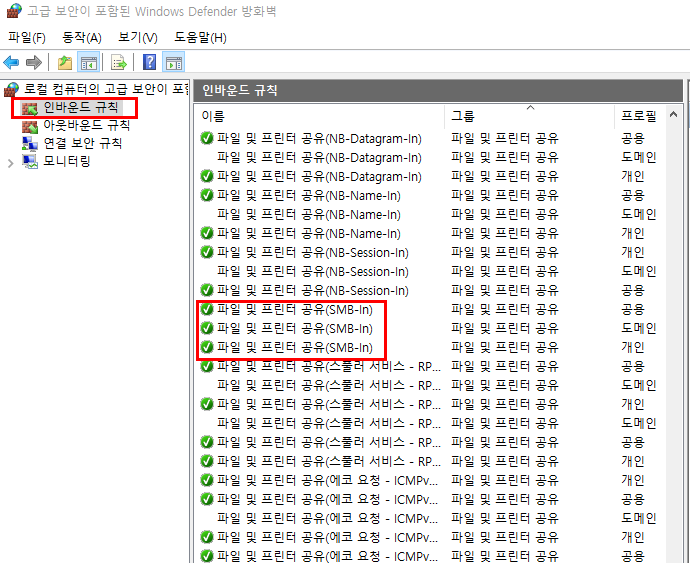Toggle the Show/Hide action pane icon
The image size is (690, 563).
coord(173,63)
